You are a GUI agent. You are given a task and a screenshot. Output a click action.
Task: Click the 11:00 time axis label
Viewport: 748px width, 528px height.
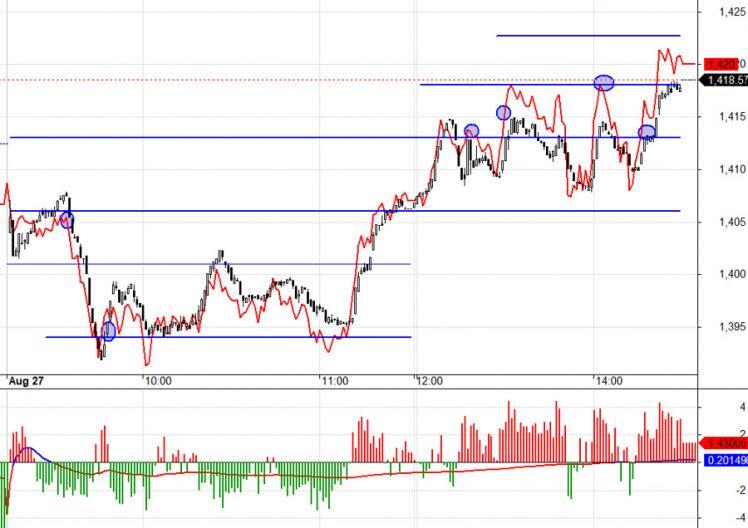335,382
